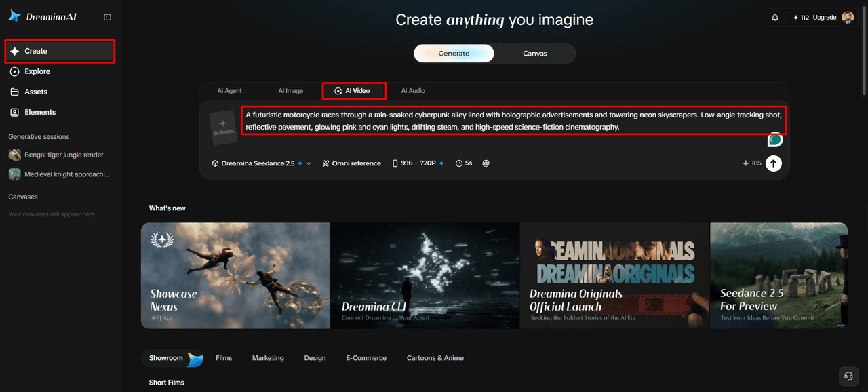Viewport: 868px width, 392px height.
Task: Change the 5s duration setting
Action: click(464, 163)
